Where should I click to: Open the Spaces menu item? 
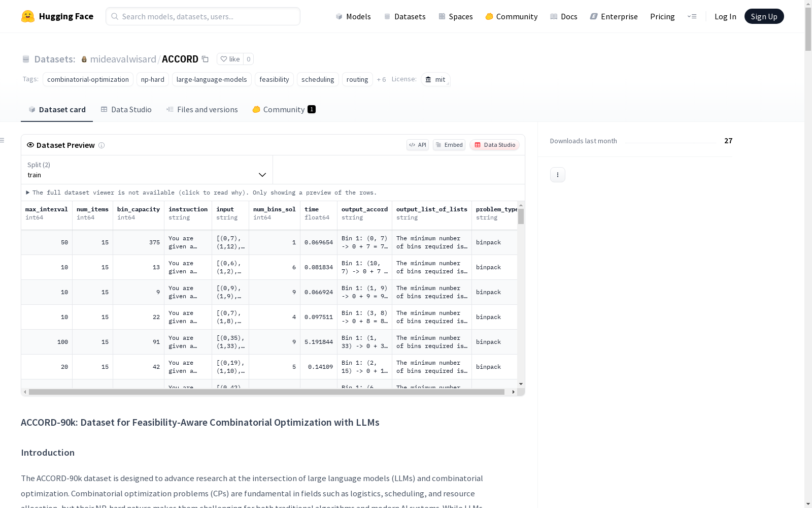point(456,16)
